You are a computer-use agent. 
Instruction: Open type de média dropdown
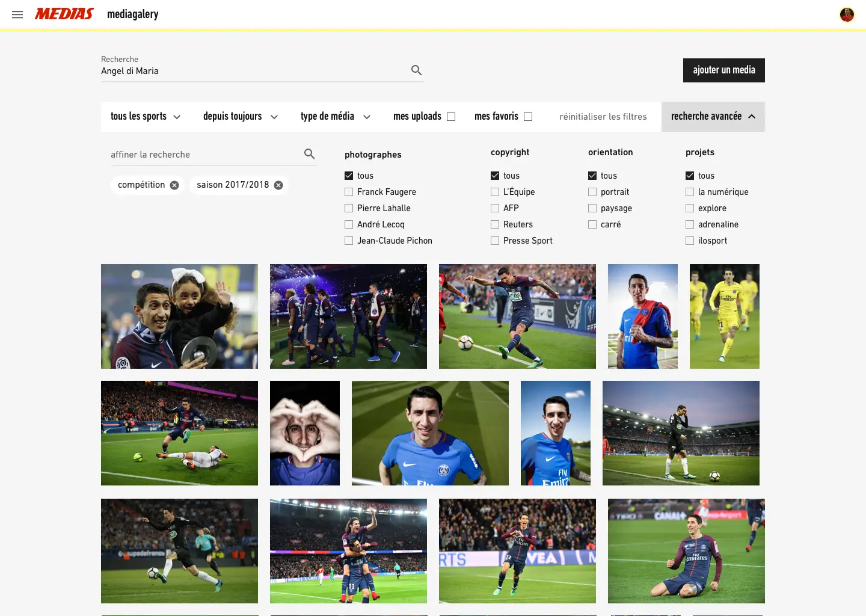[336, 117]
